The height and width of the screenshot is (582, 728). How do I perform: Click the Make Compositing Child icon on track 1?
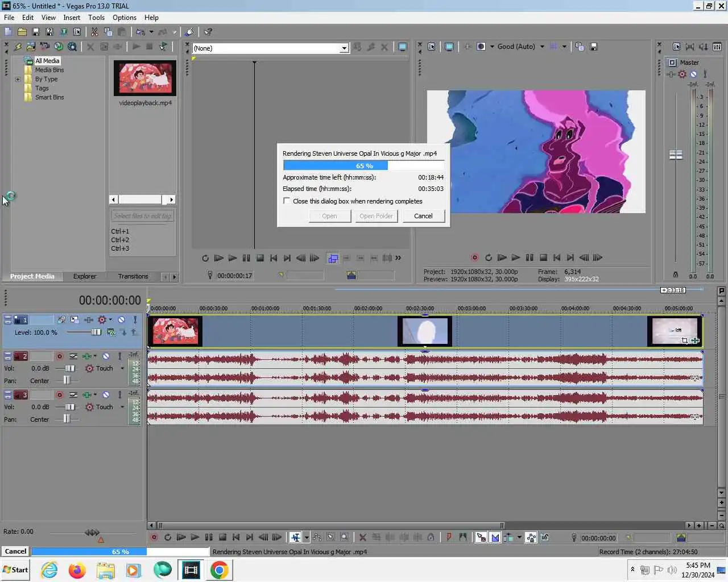pos(123,332)
